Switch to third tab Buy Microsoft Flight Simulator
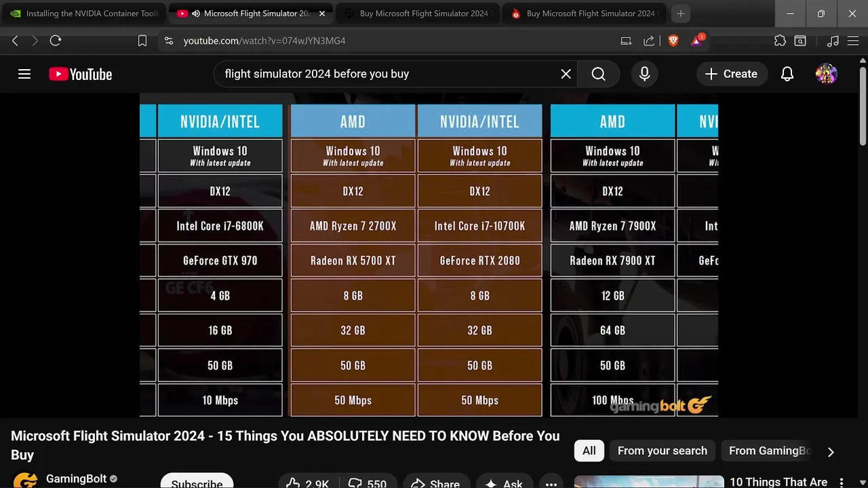This screenshot has height=488, width=868. (416, 14)
